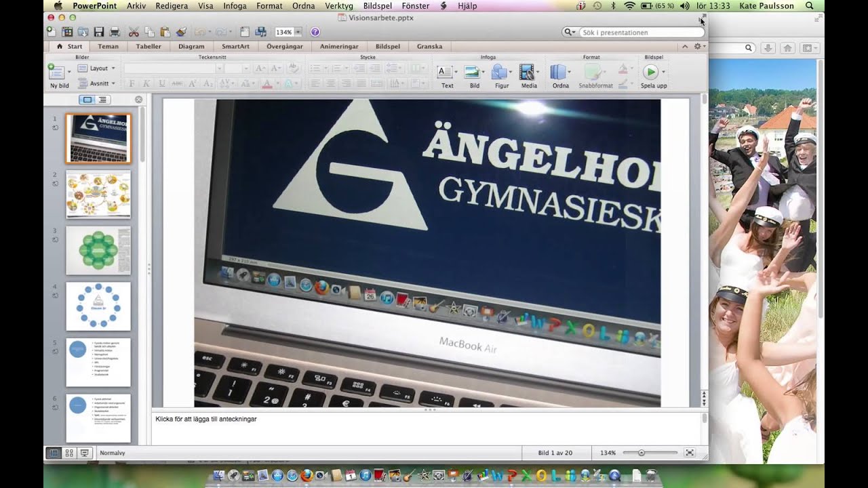Open Spotlight magnifier in menu bar

pos(809,5)
